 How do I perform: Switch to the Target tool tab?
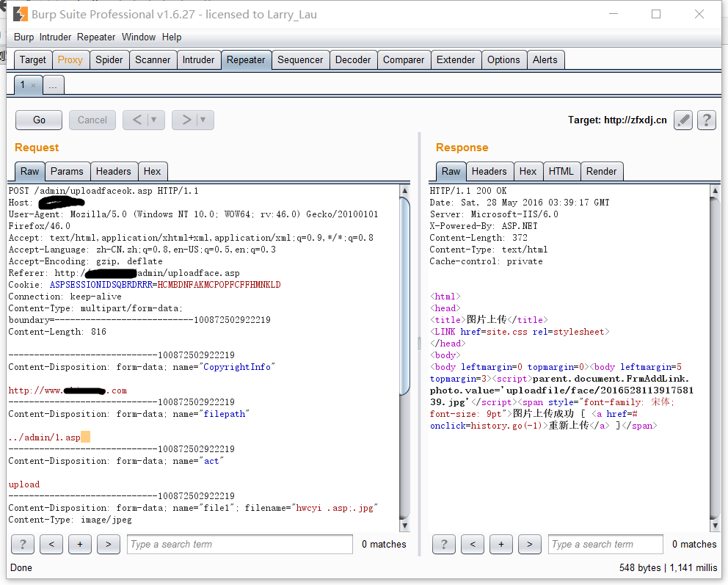pyautogui.click(x=32, y=60)
